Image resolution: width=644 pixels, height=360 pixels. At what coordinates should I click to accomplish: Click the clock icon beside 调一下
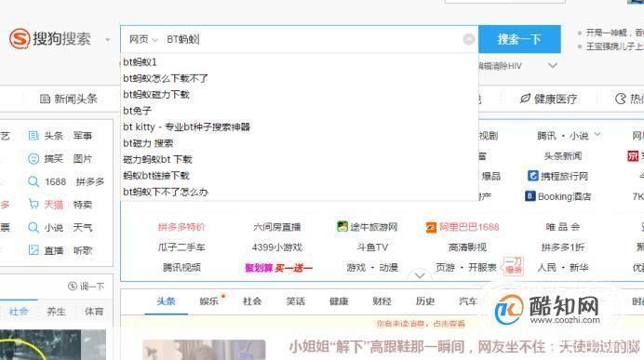73,286
